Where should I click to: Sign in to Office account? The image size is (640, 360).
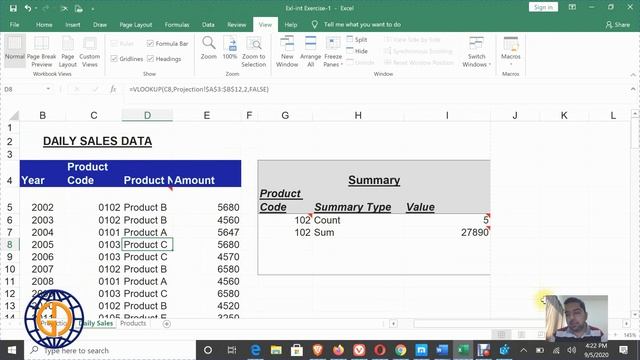(543, 7)
